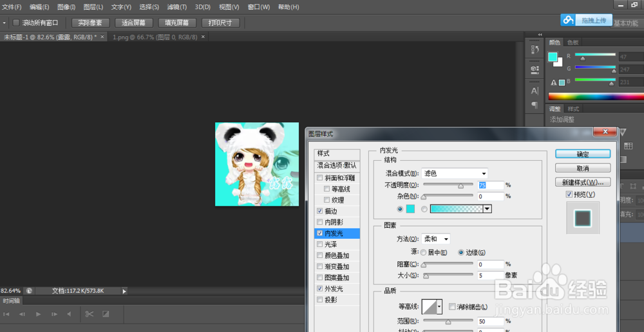Select the gradient glow radio button
This screenshot has height=332, width=644.
point(424,209)
